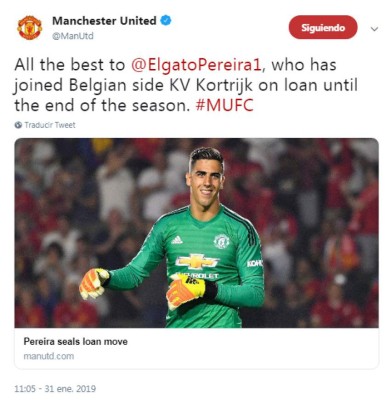This screenshot has width=391, height=400.
Task: Open the 11:05 - 31 ene. 2019 timestamp
Action: pyautogui.click(x=55, y=389)
